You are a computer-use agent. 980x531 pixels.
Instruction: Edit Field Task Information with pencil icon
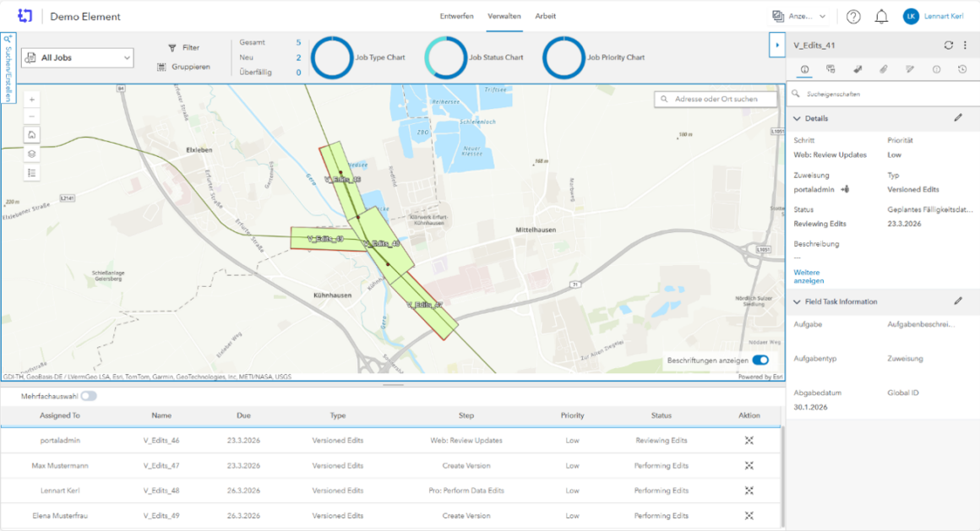coord(958,301)
